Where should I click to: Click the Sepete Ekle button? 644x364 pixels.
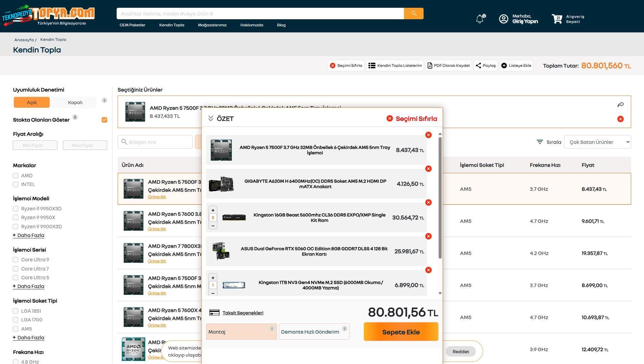[401, 332]
